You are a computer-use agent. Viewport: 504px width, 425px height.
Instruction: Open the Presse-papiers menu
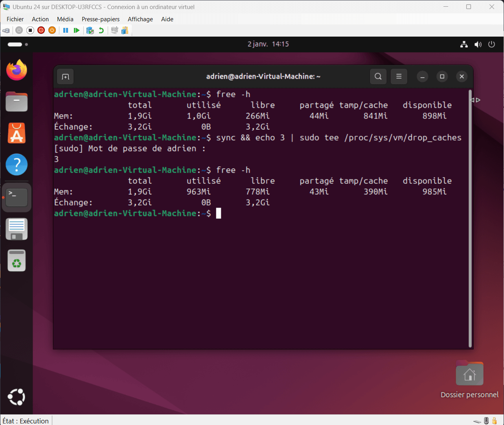(101, 19)
